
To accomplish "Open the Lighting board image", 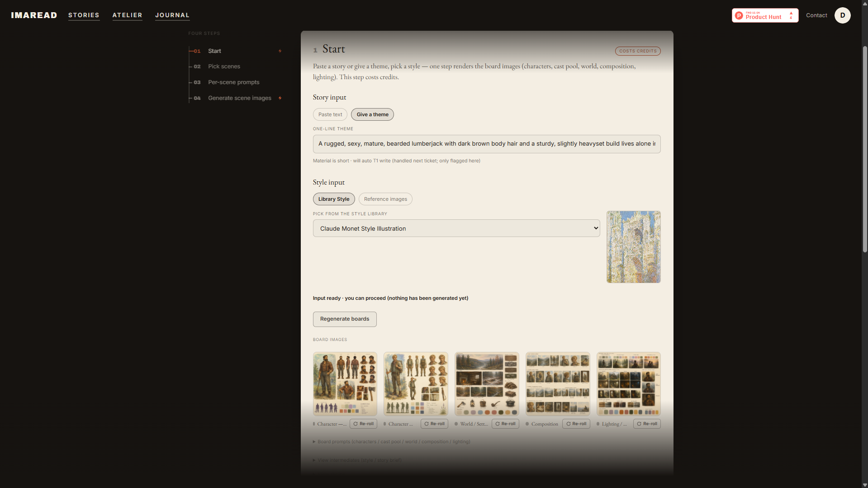I will (x=629, y=384).
